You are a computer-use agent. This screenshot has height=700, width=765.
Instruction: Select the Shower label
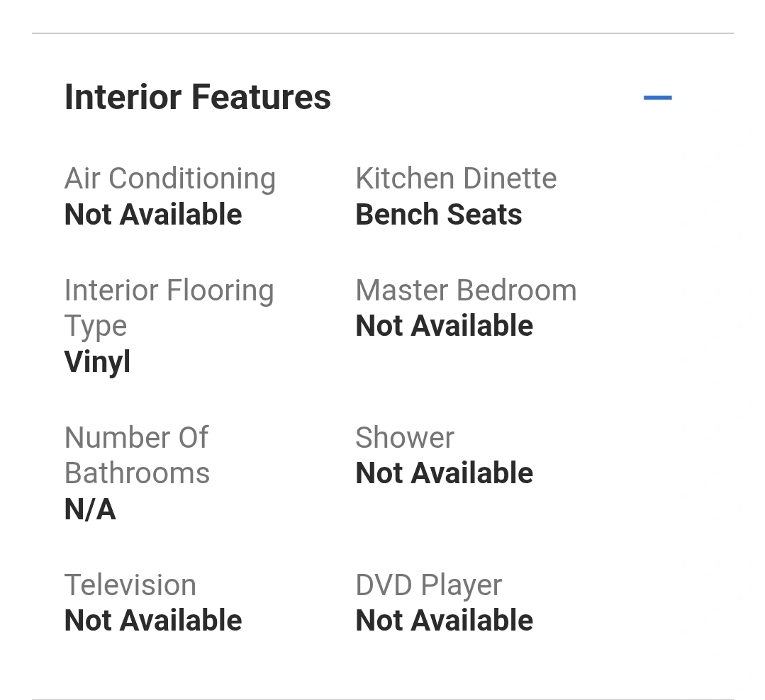(x=405, y=437)
